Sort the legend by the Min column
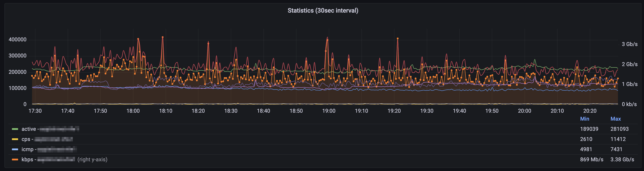This screenshot has height=171, width=644. (584, 119)
